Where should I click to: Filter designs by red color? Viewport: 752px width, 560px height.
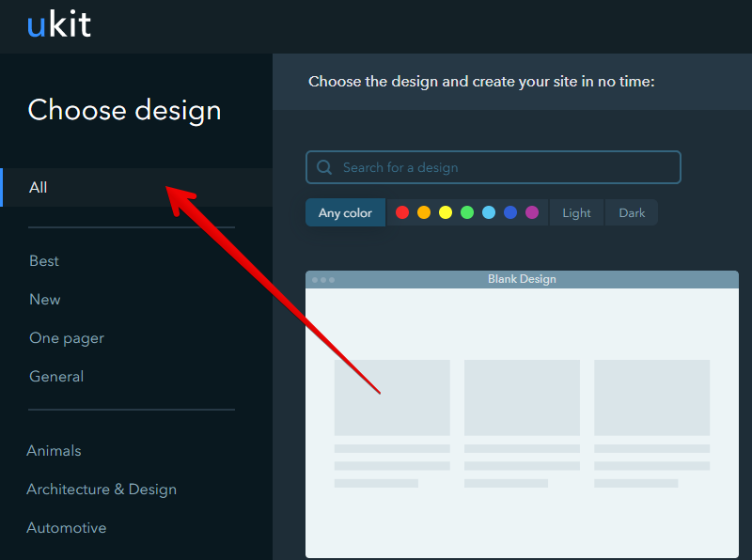tap(402, 212)
